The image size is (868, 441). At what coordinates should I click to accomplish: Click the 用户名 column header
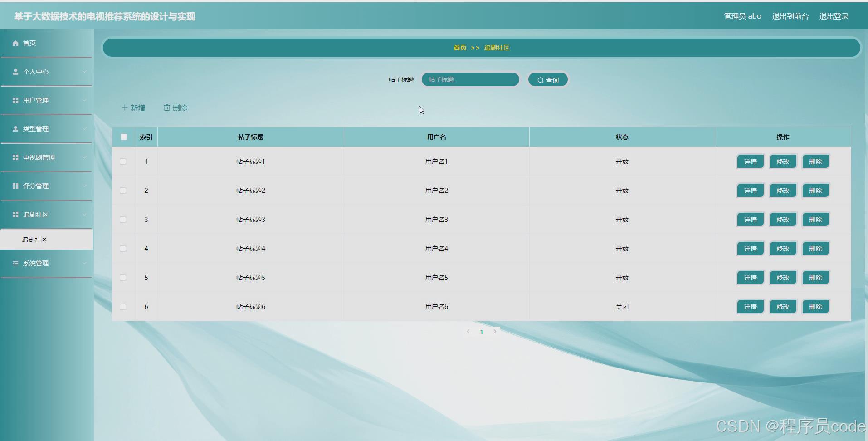(x=436, y=137)
